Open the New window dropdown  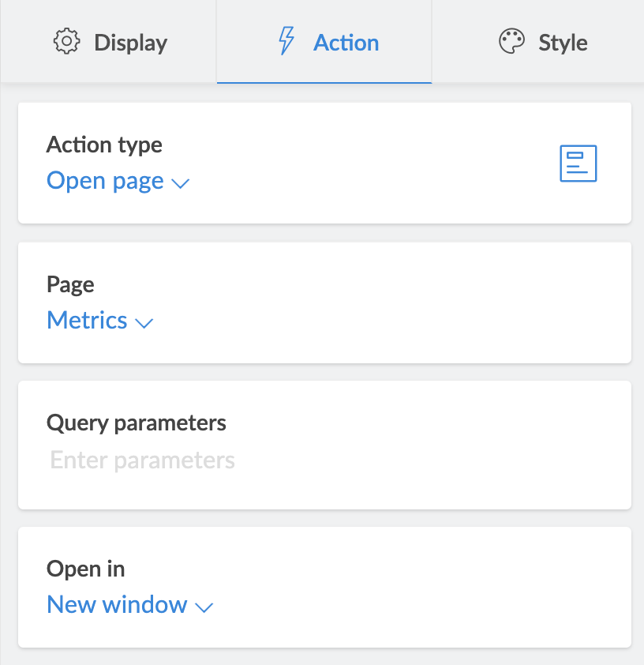[117, 604]
